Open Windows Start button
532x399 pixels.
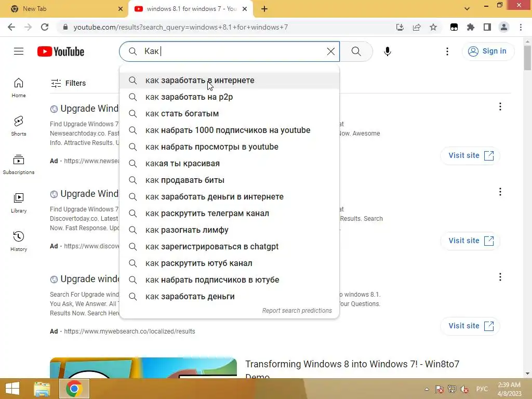[x=12, y=389]
